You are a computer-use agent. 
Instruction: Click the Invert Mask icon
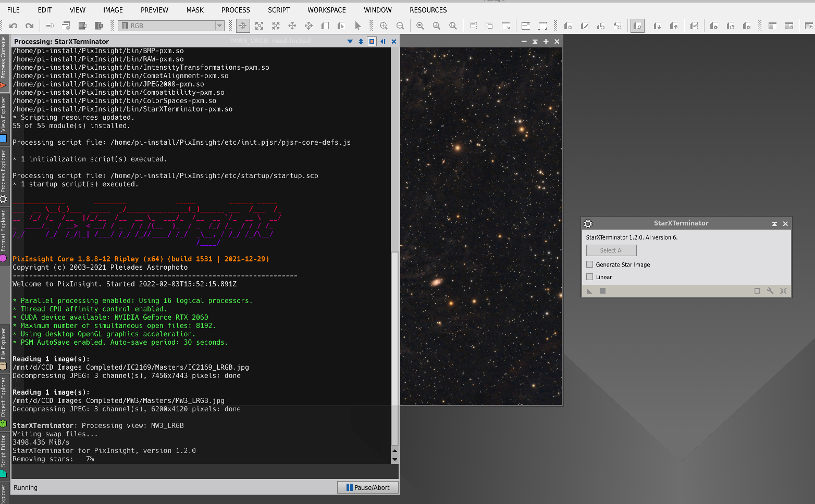tap(694, 26)
